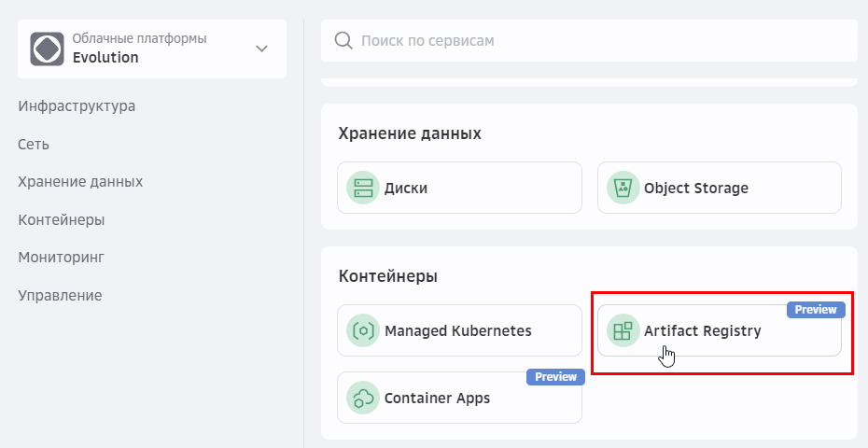Click the magnifier icon in the search bar
868x448 pixels.
[343, 40]
